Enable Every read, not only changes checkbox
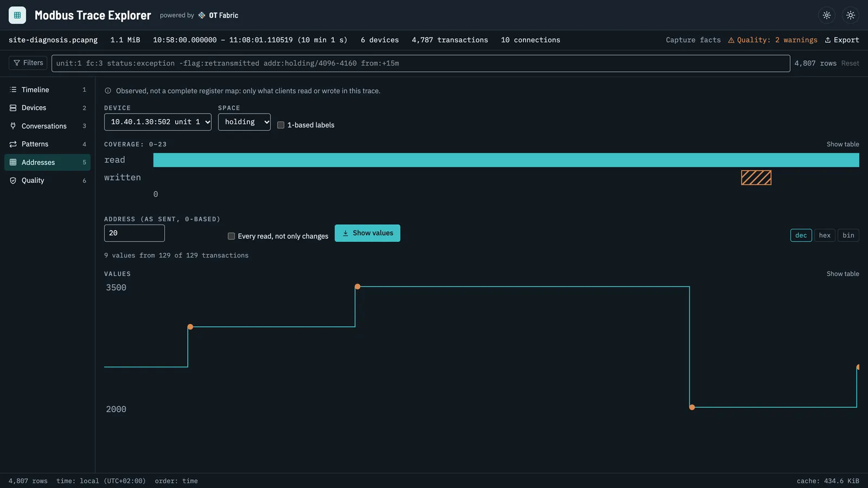Viewport: 868px width, 488px height. click(231, 236)
